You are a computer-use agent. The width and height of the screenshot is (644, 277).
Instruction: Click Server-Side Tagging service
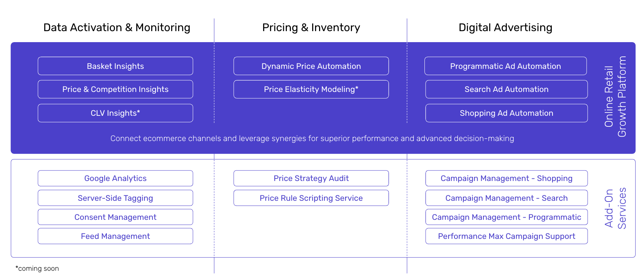pyautogui.click(x=115, y=198)
